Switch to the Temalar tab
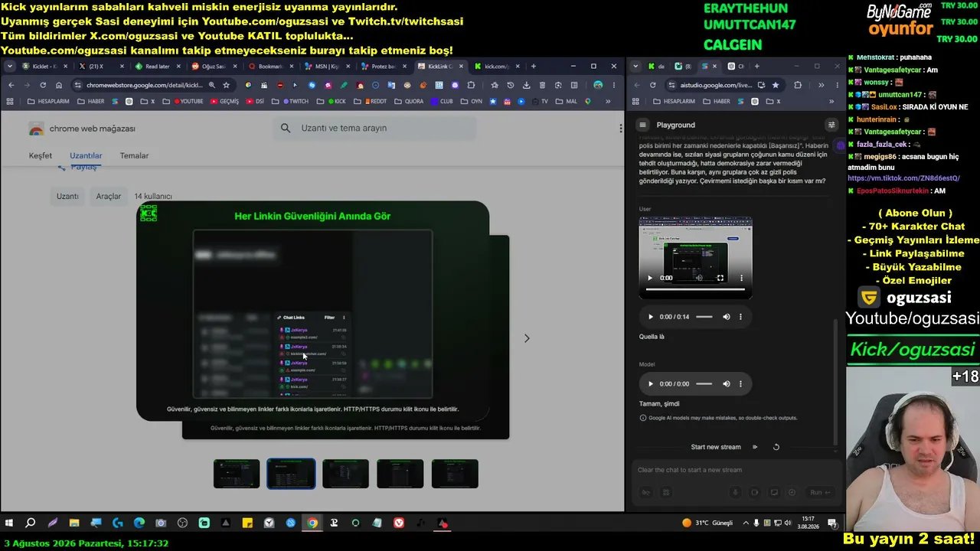Screen dimensions: 980x551 [x=134, y=156]
